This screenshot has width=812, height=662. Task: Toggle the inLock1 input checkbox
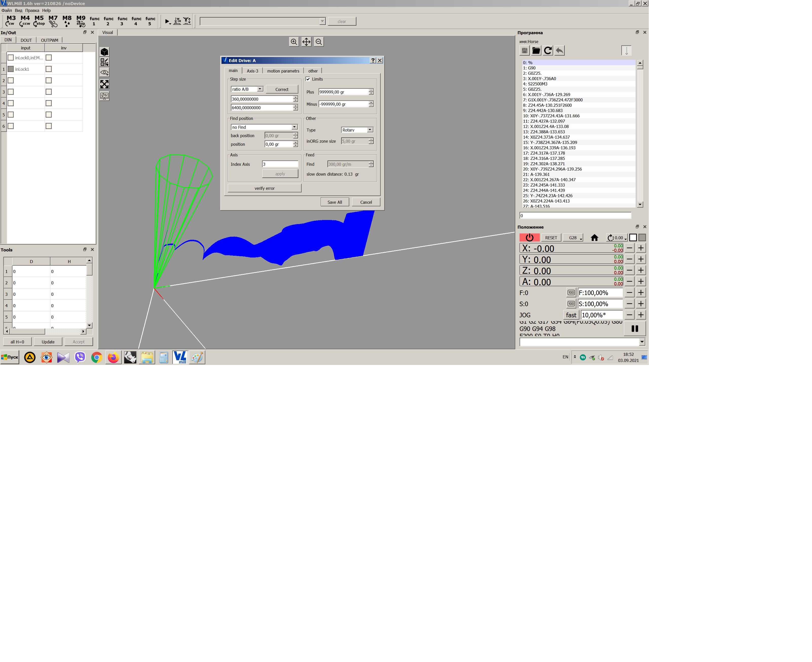tap(11, 69)
